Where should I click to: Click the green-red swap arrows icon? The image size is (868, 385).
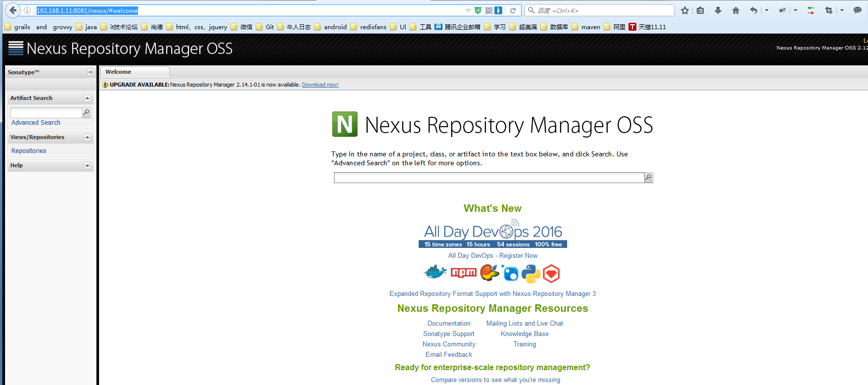(811, 10)
